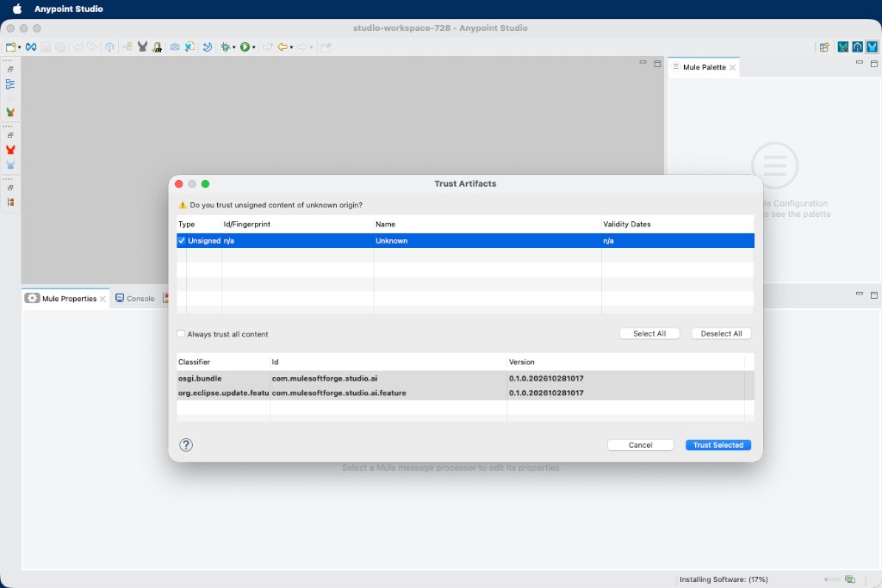Viewport: 882px width, 588px height.
Task: Select the osgi.bundle classifier row
Action: (x=465, y=378)
